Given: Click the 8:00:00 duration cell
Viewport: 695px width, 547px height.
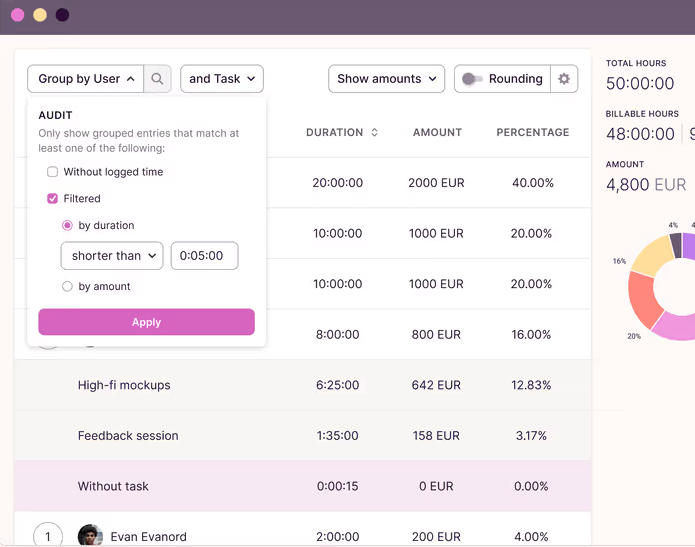Looking at the screenshot, I should [x=338, y=334].
